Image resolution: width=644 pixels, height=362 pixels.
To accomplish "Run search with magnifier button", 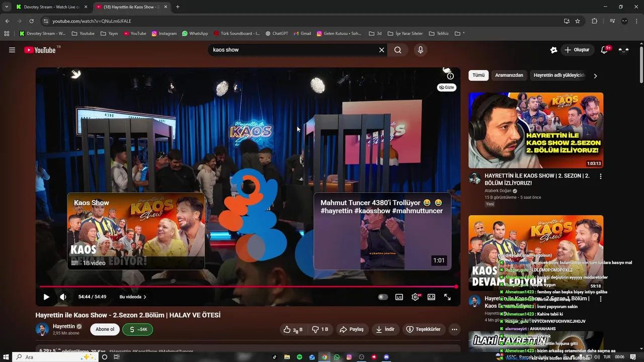I will point(397,50).
